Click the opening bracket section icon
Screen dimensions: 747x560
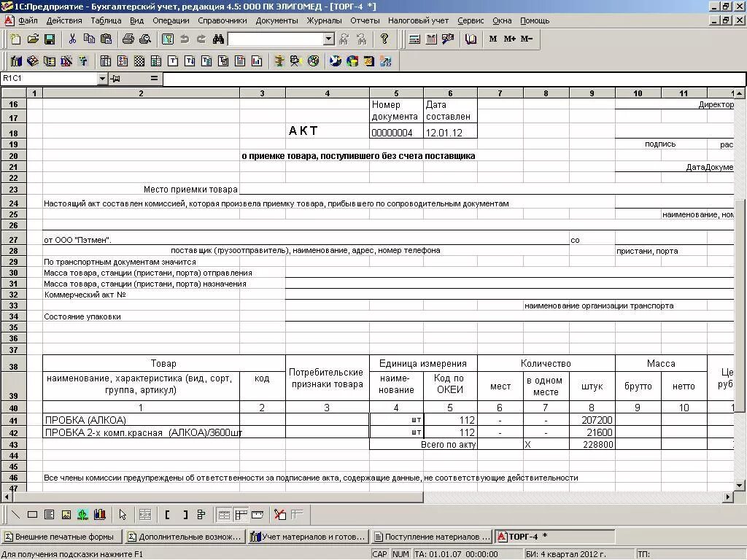click(x=167, y=515)
